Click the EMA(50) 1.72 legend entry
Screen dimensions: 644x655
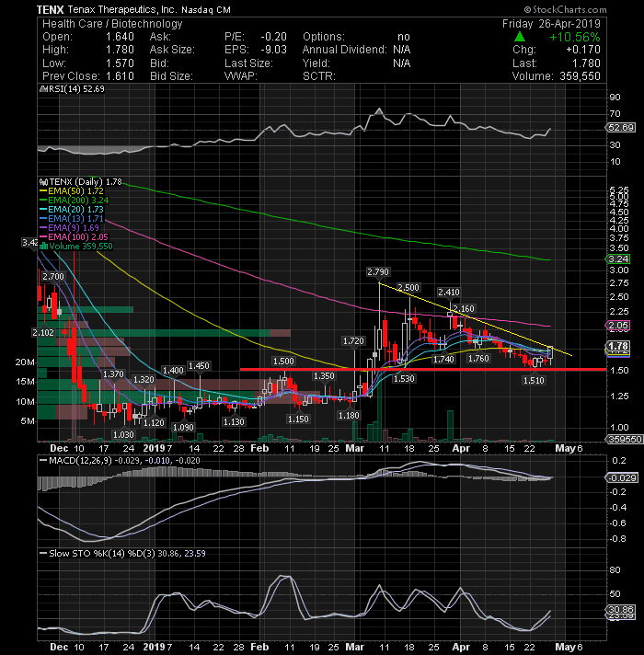point(72,191)
